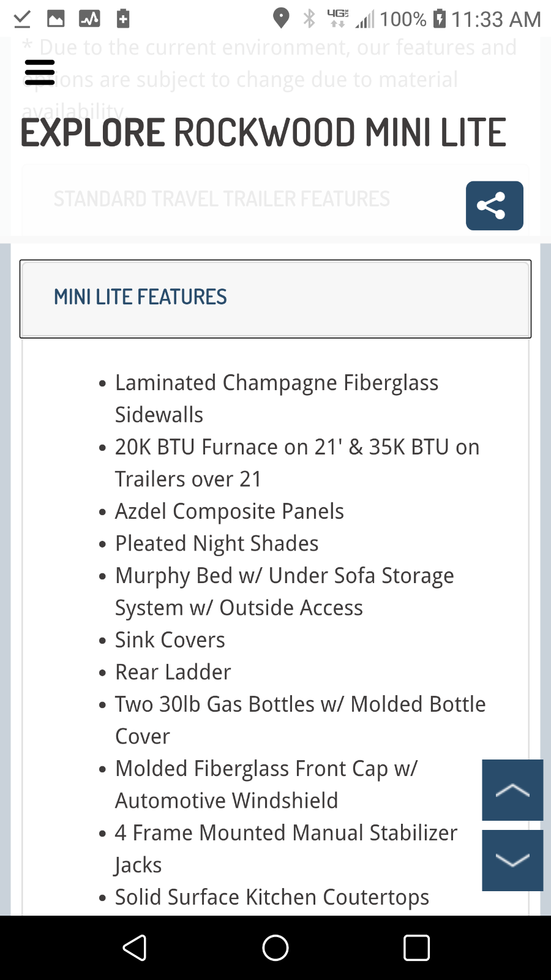Tap the Laminated Champagne Fiberglass Sidewalls item
551x980 pixels.
click(276, 398)
